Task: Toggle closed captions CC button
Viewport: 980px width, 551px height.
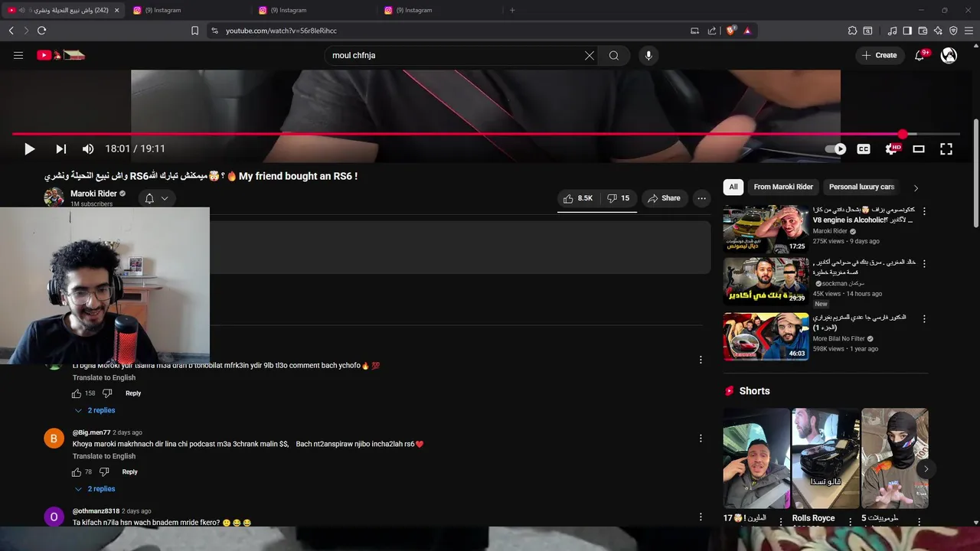Action: coord(864,149)
